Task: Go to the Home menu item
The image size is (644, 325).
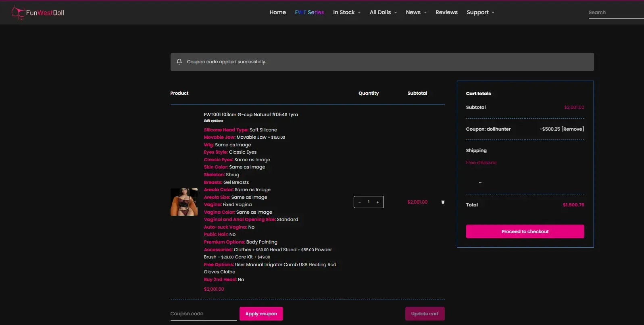Action: tap(278, 12)
